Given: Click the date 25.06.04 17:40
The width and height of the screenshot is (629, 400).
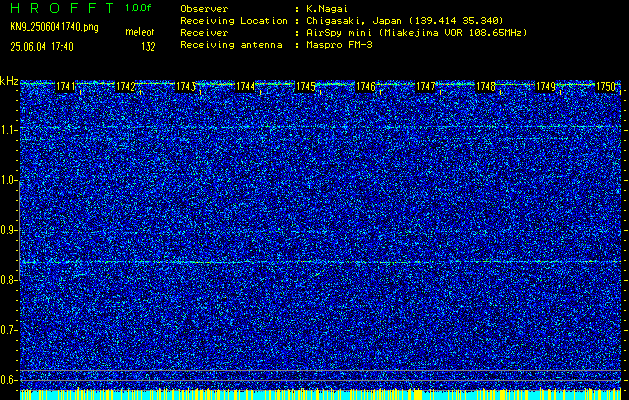Looking at the screenshot, I should [x=42, y=47].
